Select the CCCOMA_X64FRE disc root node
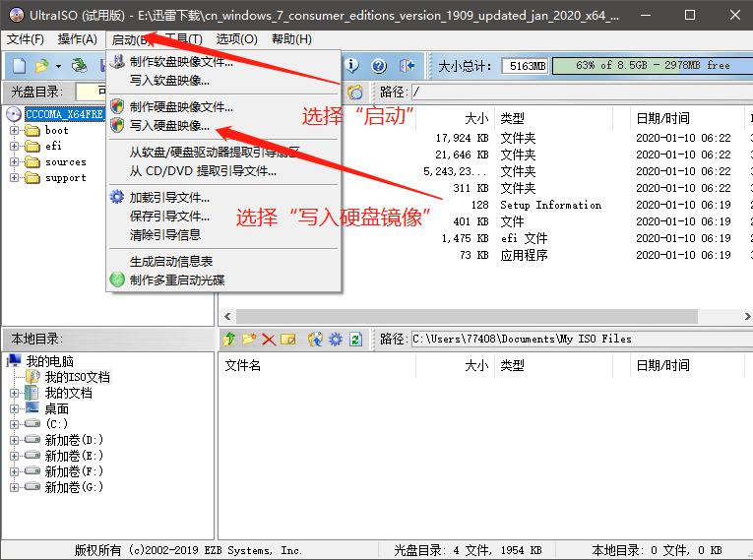This screenshot has height=560, width=753. [x=64, y=114]
